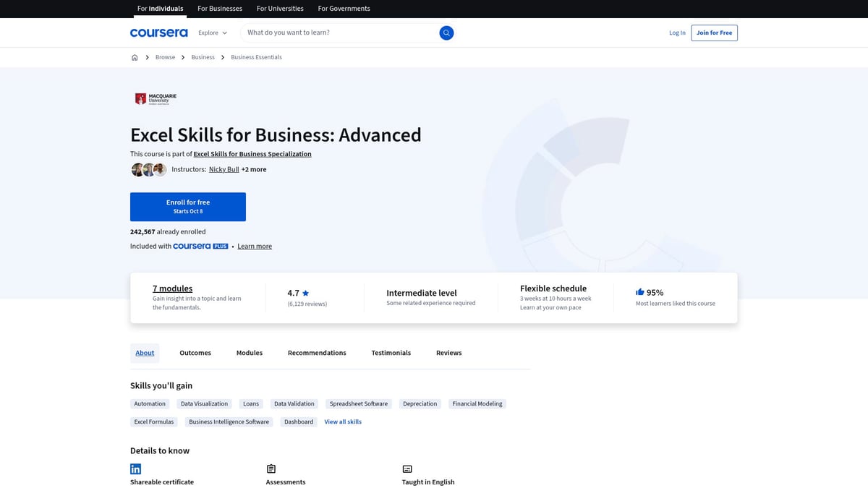This screenshot has width=868, height=488.
Task: Click the Enroll for free button
Action: click(188, 206)
